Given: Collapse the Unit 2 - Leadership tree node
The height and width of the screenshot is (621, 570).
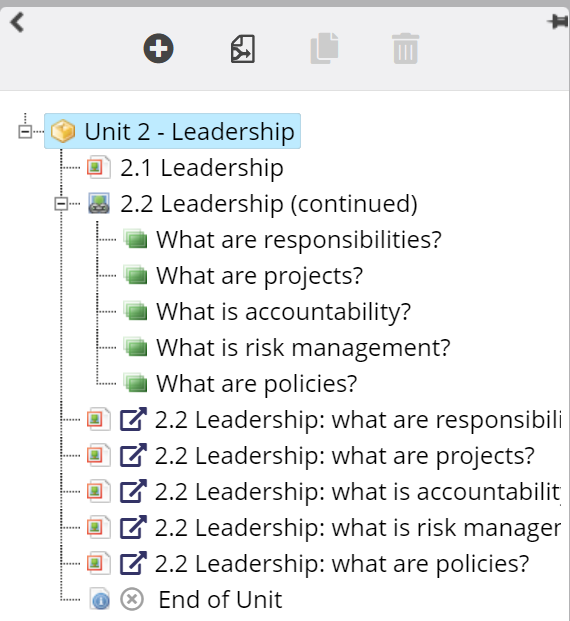Looking at the screenshot, I should 25,131.
